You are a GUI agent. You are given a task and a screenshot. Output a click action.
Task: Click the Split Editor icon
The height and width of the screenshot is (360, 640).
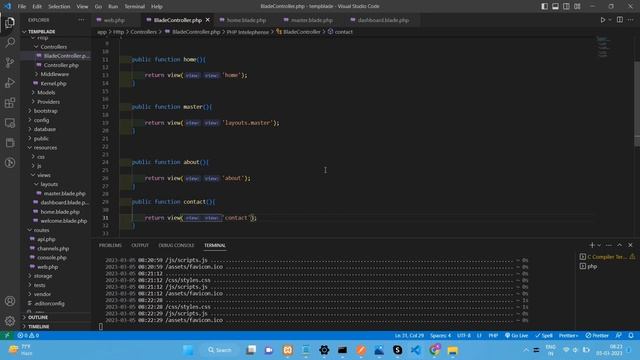[620, 20]
